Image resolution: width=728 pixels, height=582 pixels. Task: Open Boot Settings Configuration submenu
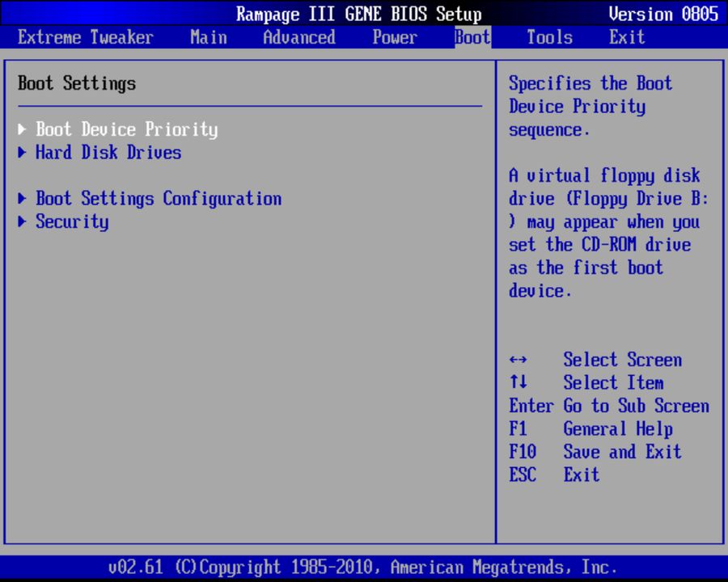pos(159,199)
